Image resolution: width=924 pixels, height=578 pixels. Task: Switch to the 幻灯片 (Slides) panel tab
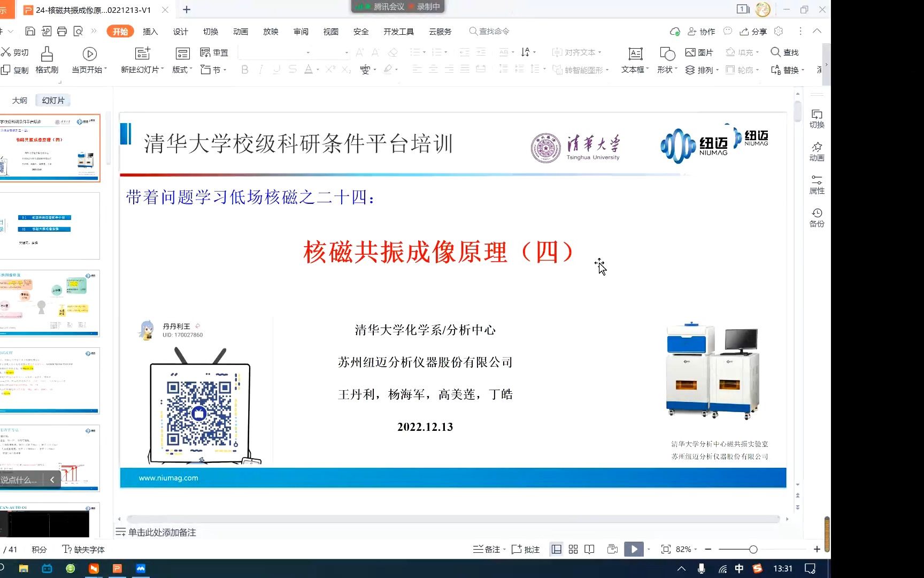53,100
